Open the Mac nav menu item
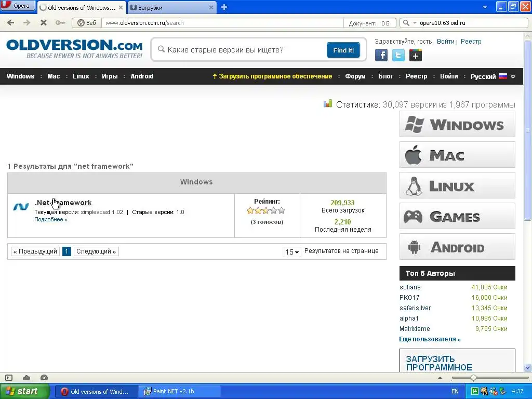This screenshot has width=532, height=399. coord(54,76)
